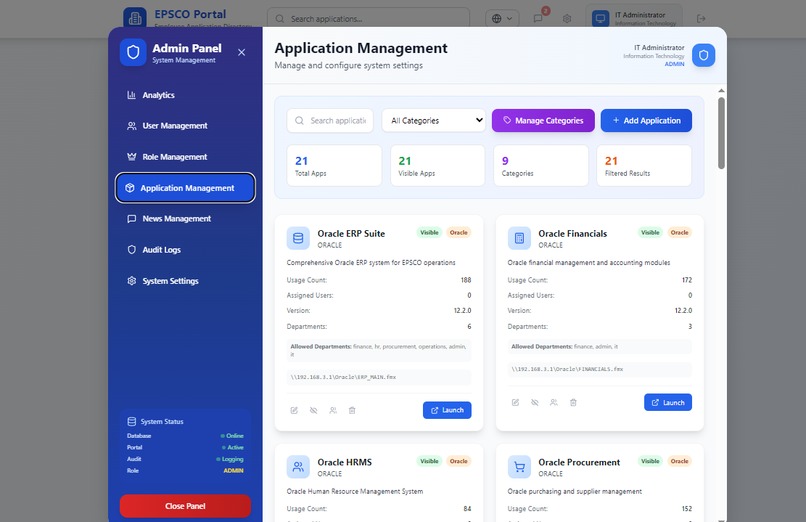This screenshot has width=806, height=522.
Task: Edit Oracle ERP Suite pencil icon
Action: point(294,411)
